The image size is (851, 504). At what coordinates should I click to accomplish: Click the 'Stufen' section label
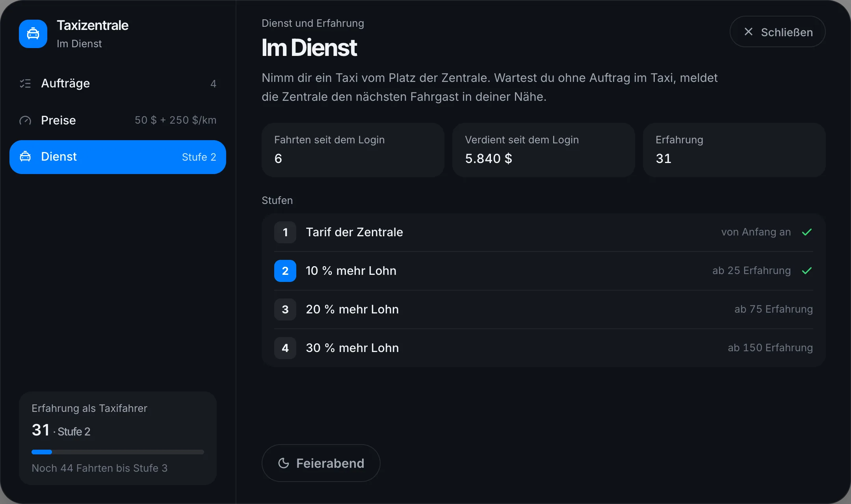coord(277,200)
